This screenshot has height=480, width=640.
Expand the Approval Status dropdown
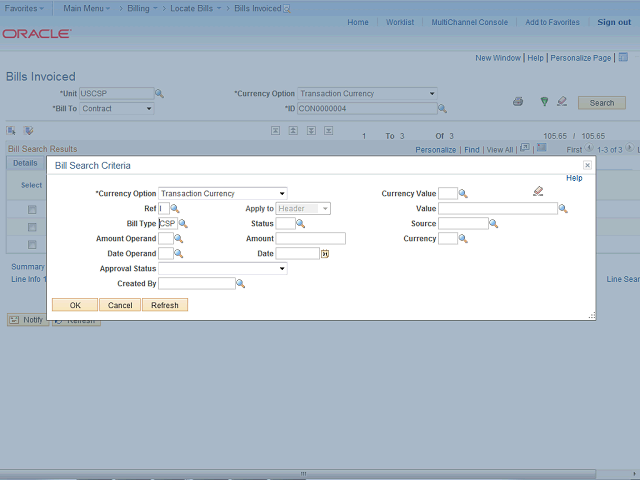click(x=222, y=269)
